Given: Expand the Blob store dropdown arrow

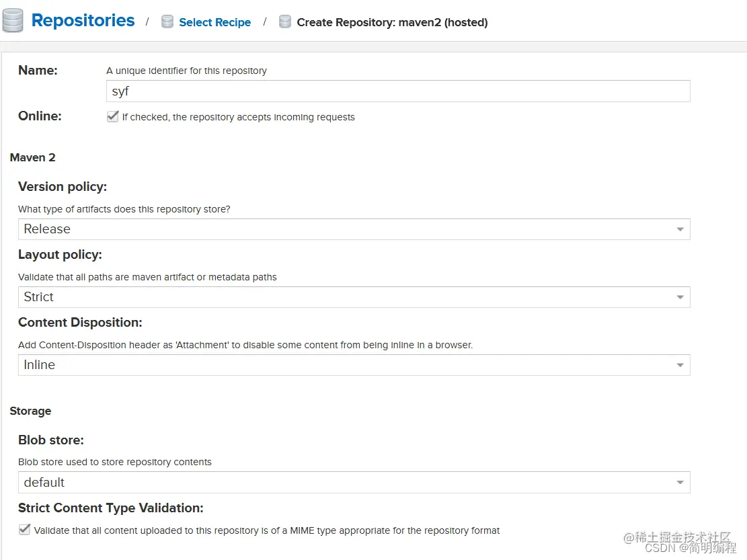Looking at the screenshot, I should (x=680, y=483).
